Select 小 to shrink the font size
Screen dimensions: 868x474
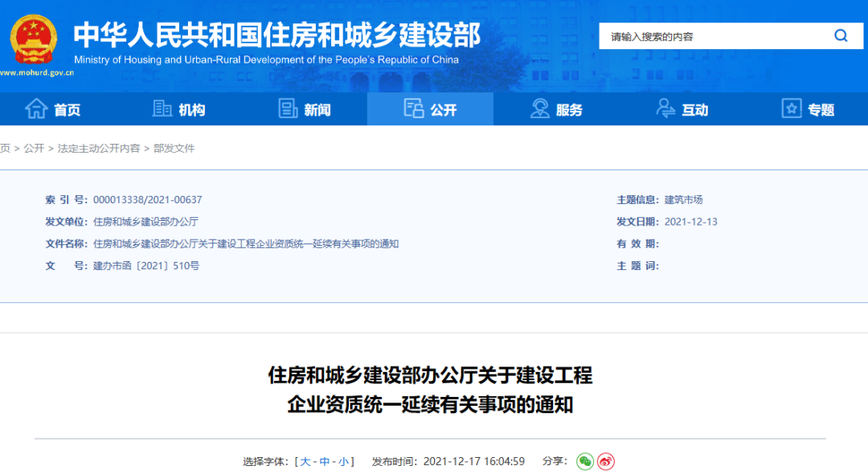(342, 462)
